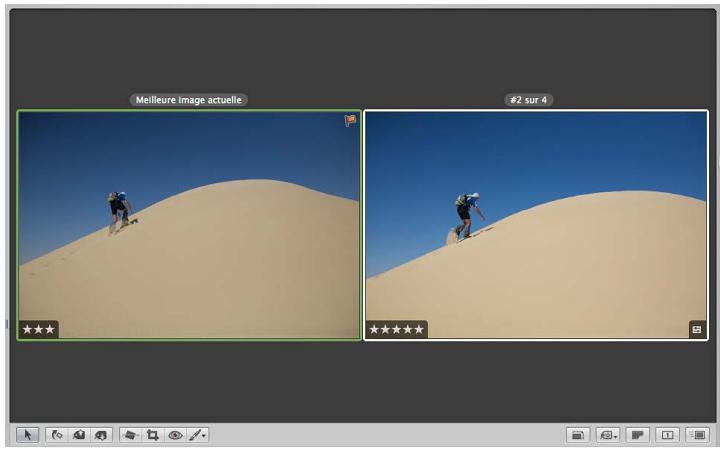Select the Lift tool
The width and height of the screenshot is (720, 451).
click(79, 434)
